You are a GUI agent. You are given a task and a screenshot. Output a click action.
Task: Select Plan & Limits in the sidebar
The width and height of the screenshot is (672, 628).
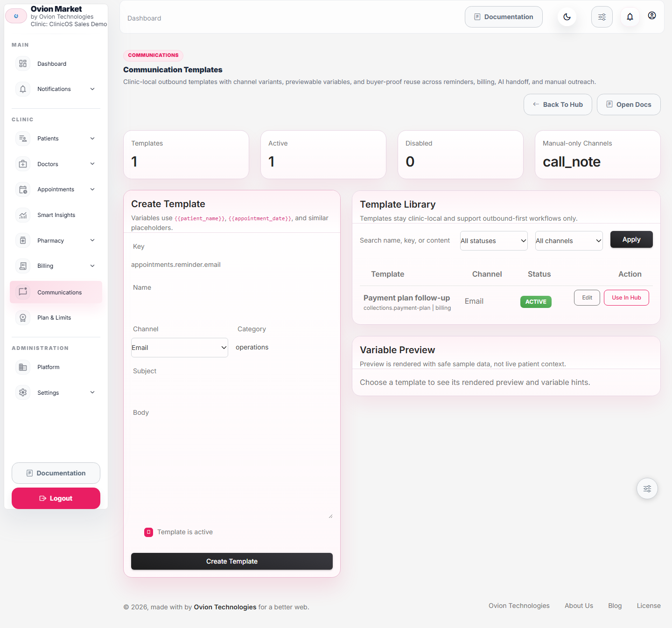tap(56, 318)
